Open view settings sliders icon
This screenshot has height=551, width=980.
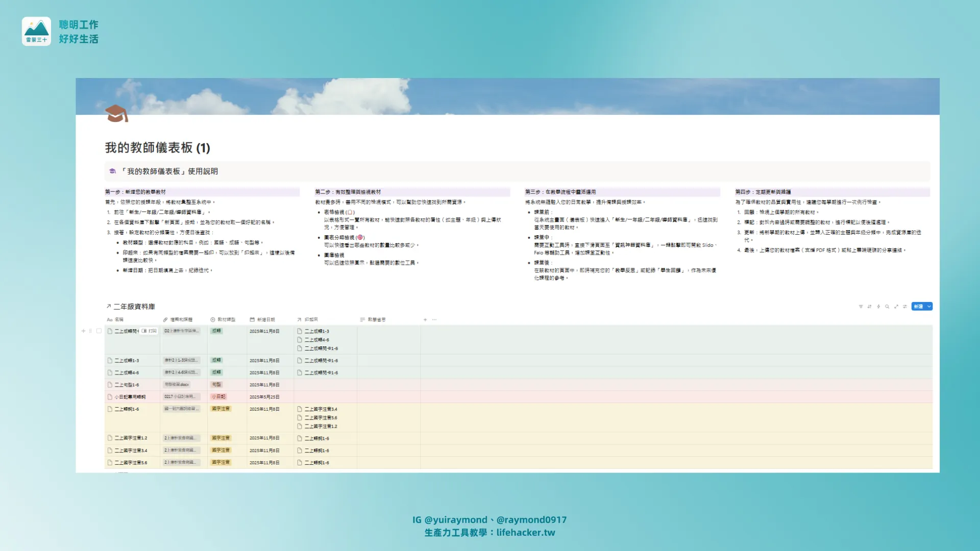(905, 307)
